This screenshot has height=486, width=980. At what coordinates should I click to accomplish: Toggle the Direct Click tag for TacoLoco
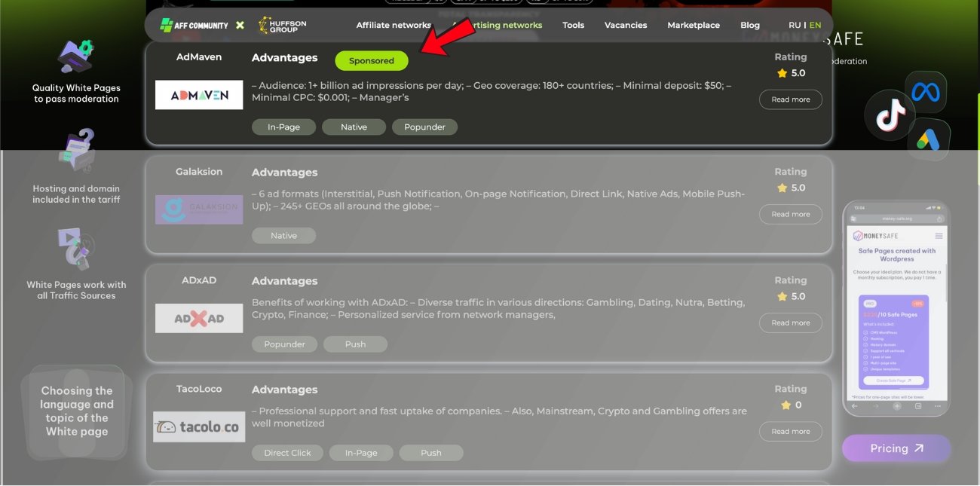point(287,453)
